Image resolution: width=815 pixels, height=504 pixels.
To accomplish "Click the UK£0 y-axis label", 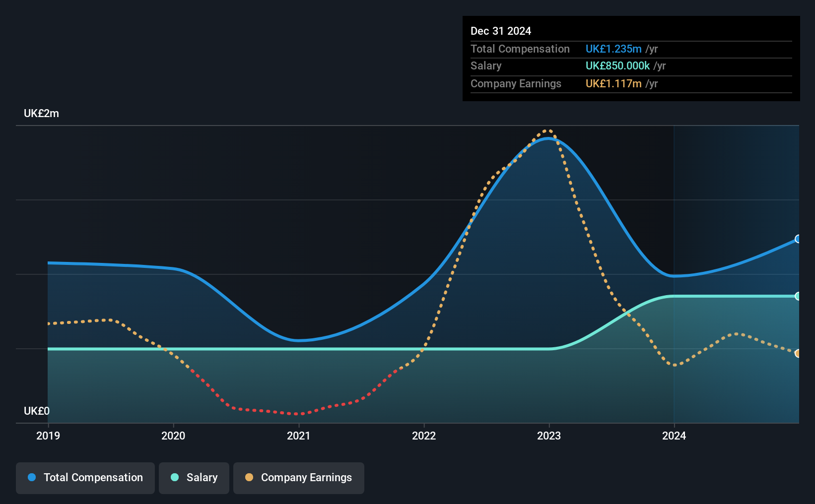I will tap(37, 411).
